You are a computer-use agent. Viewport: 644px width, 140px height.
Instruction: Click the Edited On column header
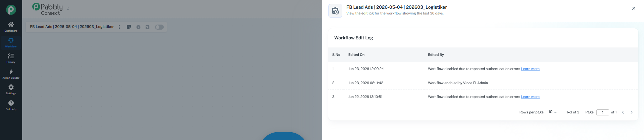click(x=356, y=55)
